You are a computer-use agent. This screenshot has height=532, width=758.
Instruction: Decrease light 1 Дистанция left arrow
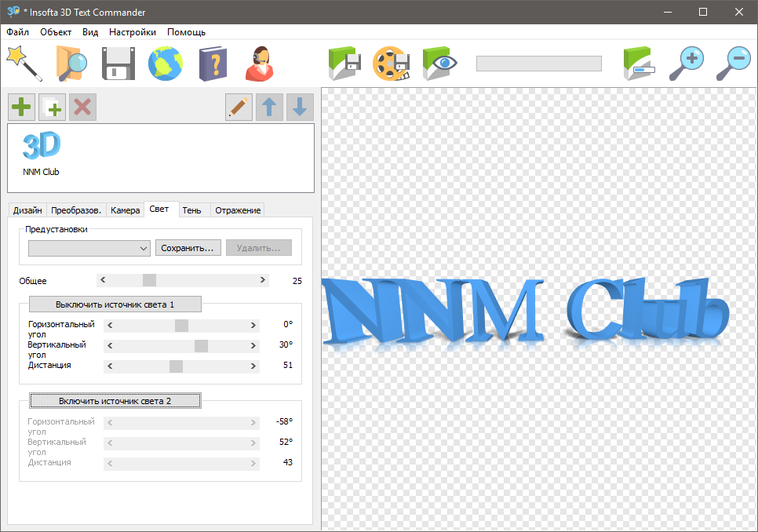click(x=110, y=366)
